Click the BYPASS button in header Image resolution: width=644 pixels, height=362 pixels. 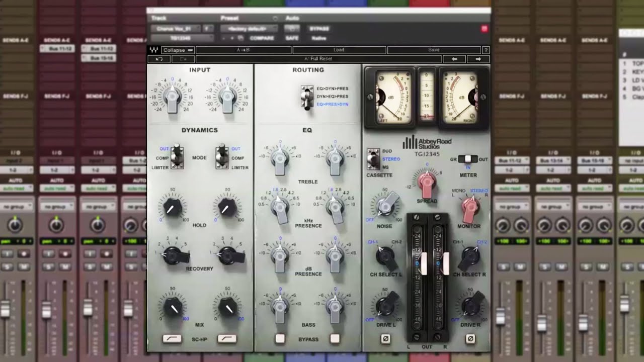tap(319, 29)
